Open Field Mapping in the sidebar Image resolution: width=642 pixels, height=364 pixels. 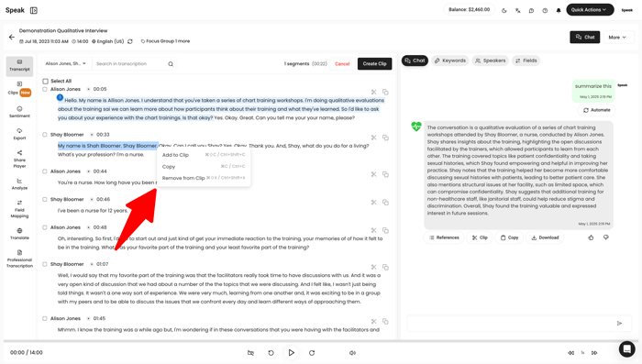pyautogui.click(x=19, y=209)
